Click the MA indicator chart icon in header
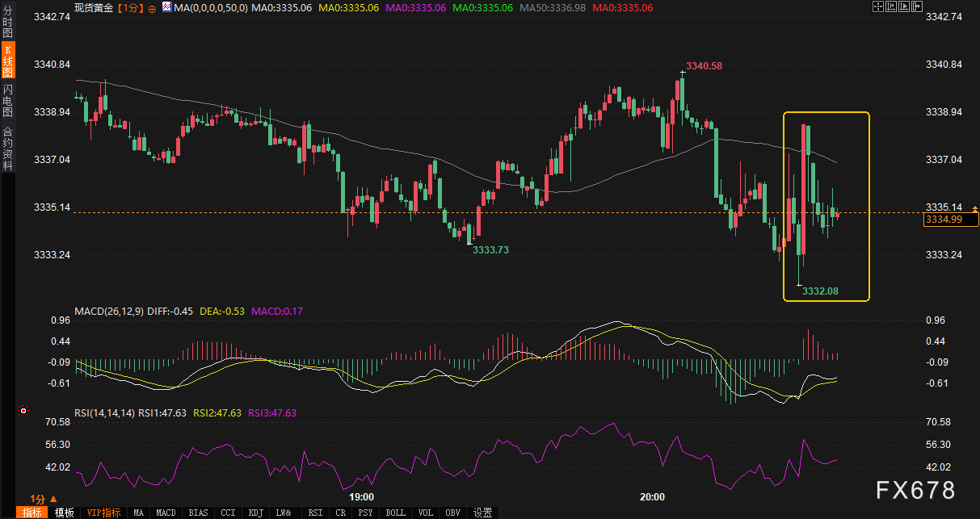The image size is (980, 519). coord(166,7)
